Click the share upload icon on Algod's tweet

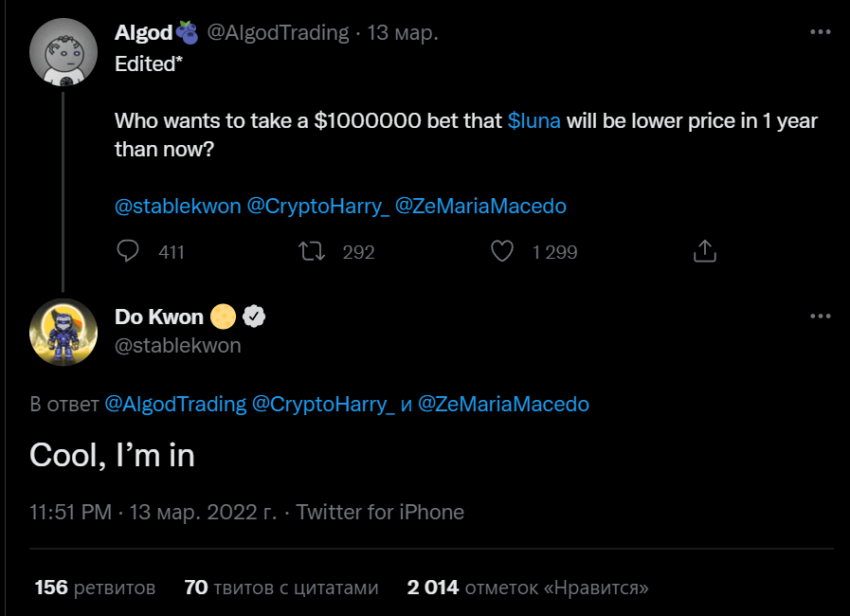[x=704, y=251]
